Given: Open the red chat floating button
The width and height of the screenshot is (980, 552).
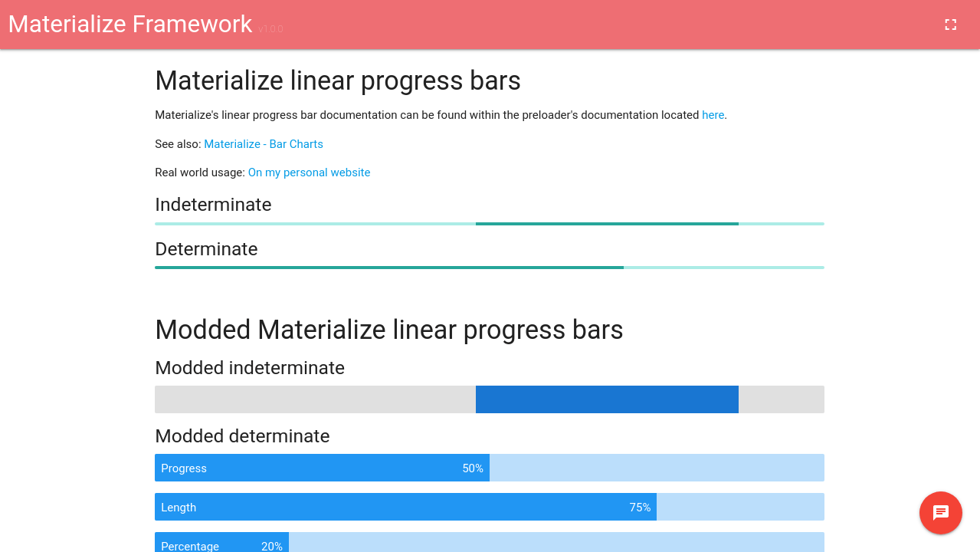Looking at the screenshot, I should [x=940, y=513].
